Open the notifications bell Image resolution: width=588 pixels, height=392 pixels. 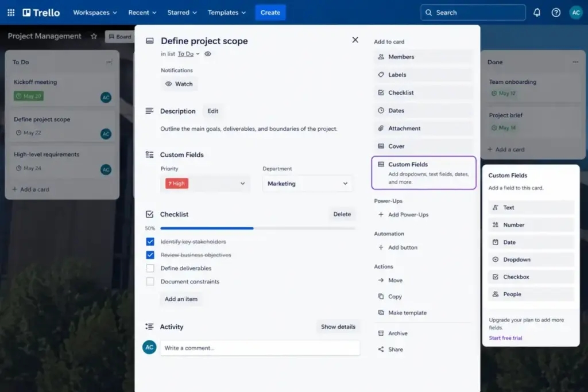[x=537, y=13]
